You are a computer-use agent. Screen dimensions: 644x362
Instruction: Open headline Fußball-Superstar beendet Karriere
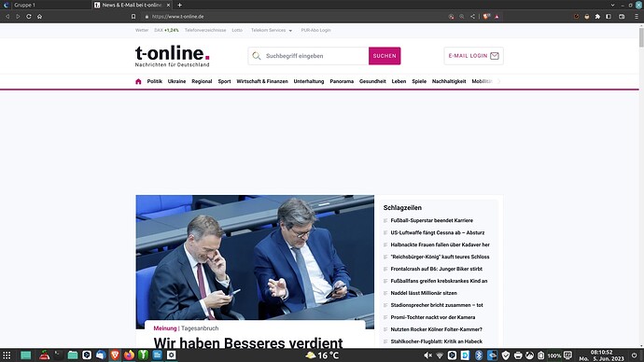(431, 220)
